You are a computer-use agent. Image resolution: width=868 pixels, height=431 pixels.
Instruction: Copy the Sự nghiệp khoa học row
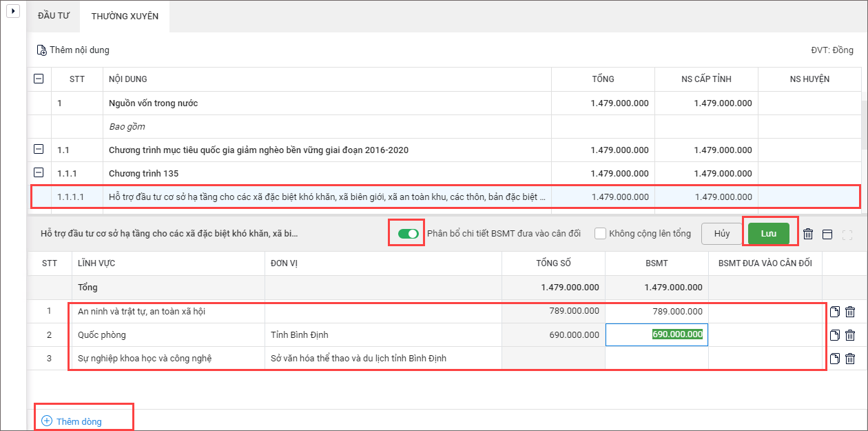point(835,359)
